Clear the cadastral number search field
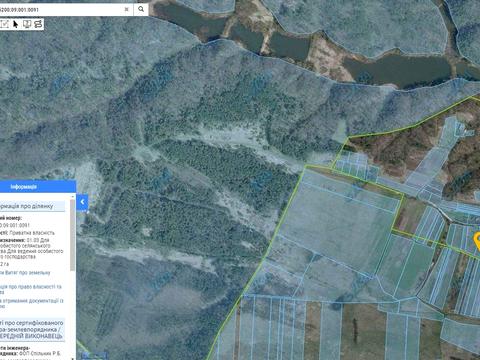Viewport: 480px width, 360px height. (x=127, y=9)
